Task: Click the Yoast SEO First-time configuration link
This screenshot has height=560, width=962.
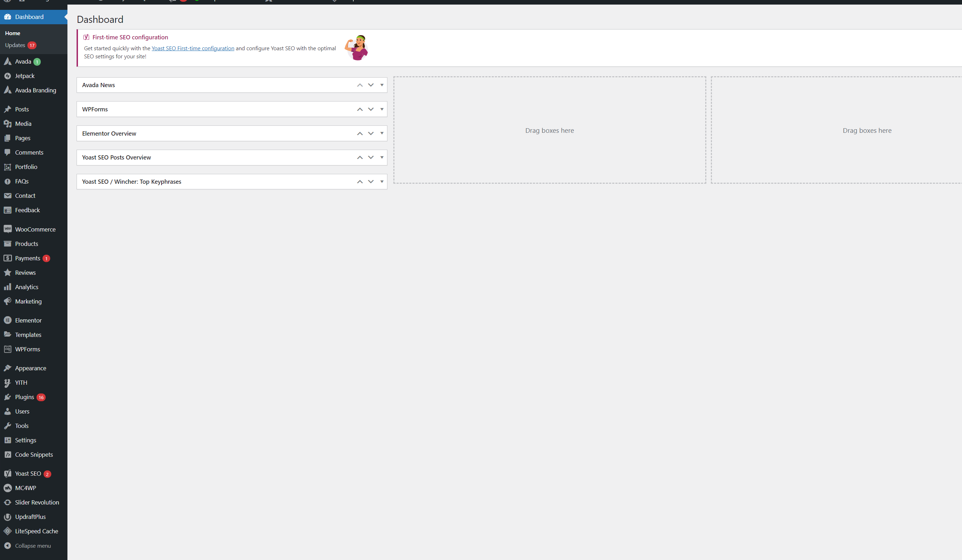Action: (x=192, y=48)
